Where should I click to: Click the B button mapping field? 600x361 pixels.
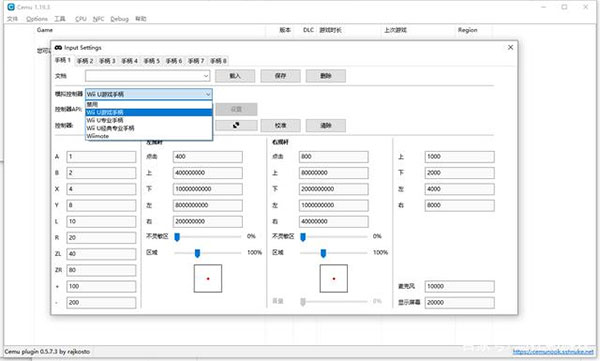click(101, 173)
